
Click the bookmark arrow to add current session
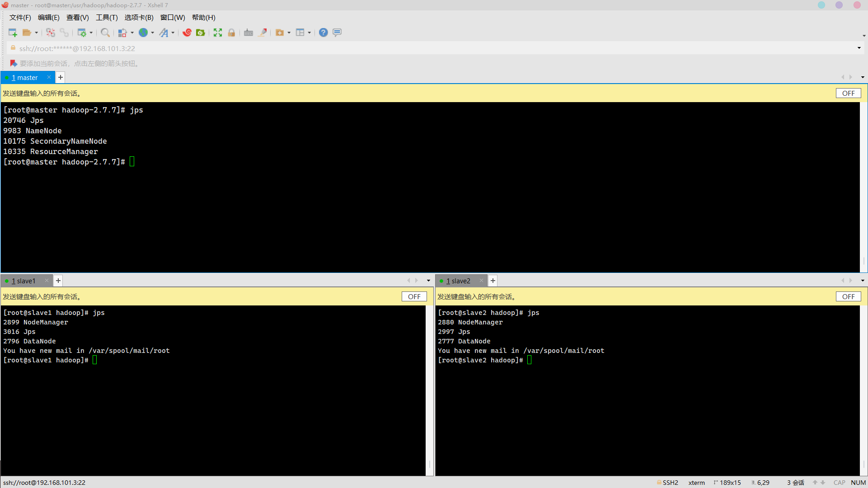pos(14,64)
